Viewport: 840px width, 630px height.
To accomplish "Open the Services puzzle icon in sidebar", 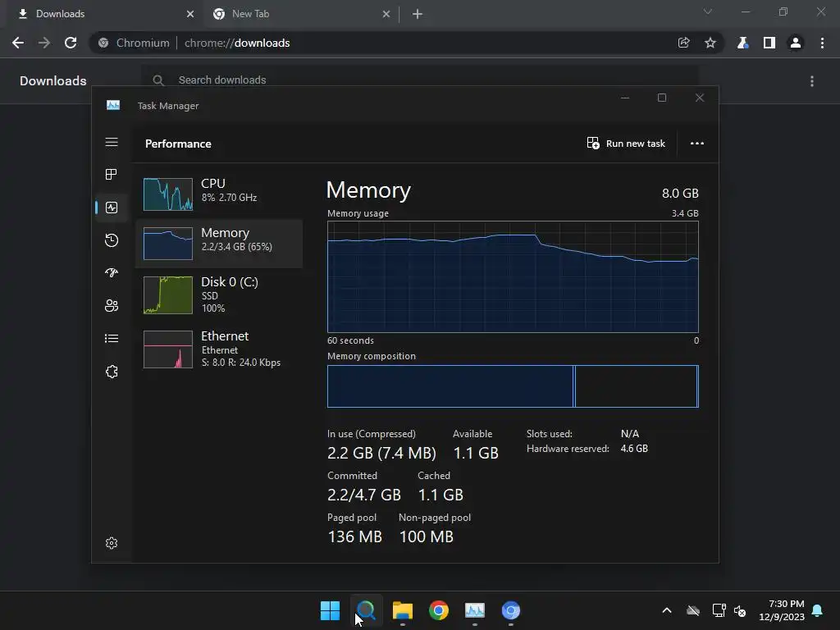I will (112, 372).
